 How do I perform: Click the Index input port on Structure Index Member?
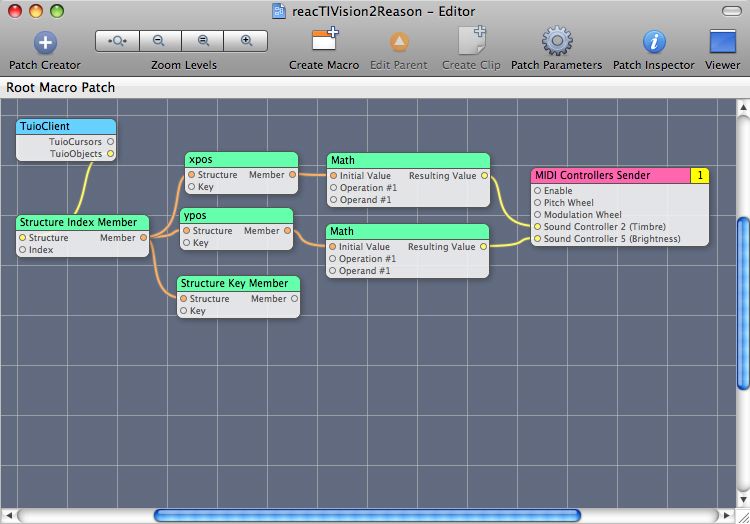coord(22,250)
